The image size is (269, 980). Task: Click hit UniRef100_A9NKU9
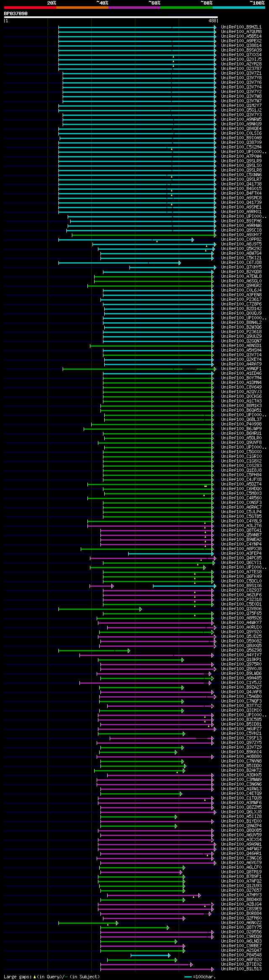[241, 124]
